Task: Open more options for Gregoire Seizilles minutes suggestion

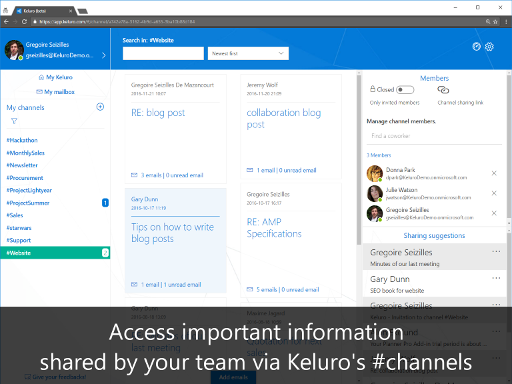Action: tap(496, 252)
